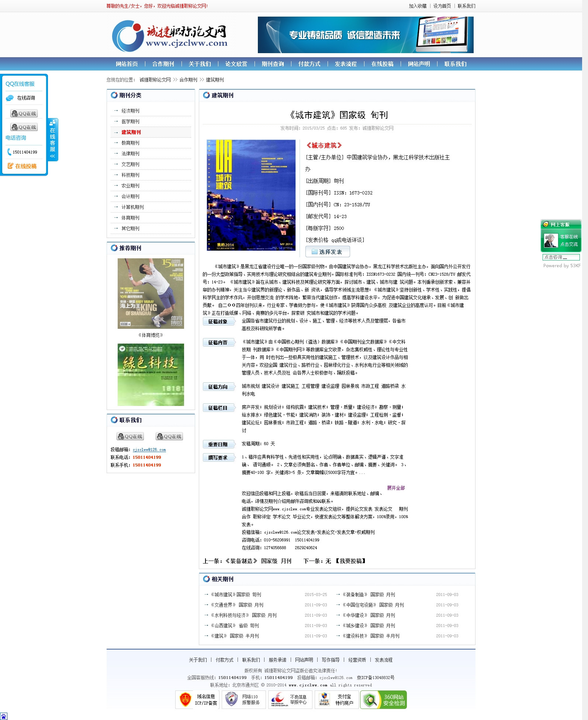
Task: Open the 合作期刊 nav item
Action: pos(163,64)
